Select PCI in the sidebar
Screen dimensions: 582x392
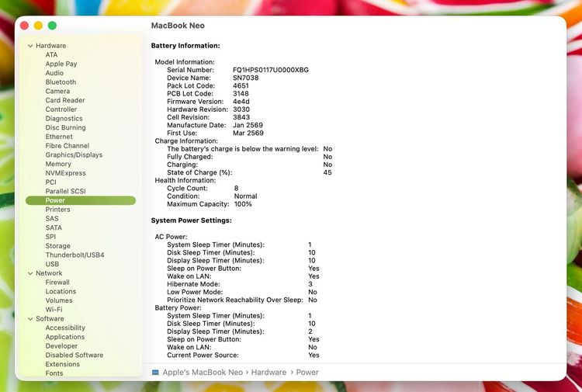coord(51,182)
